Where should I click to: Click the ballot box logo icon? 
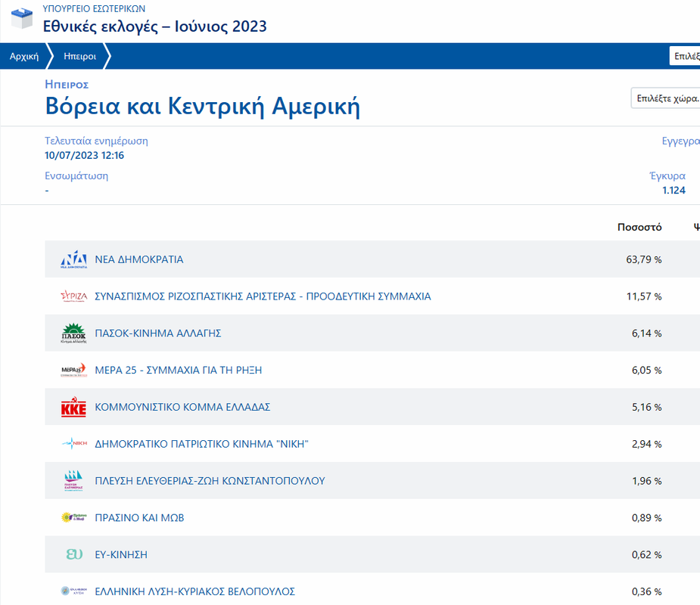click(22, 18)
